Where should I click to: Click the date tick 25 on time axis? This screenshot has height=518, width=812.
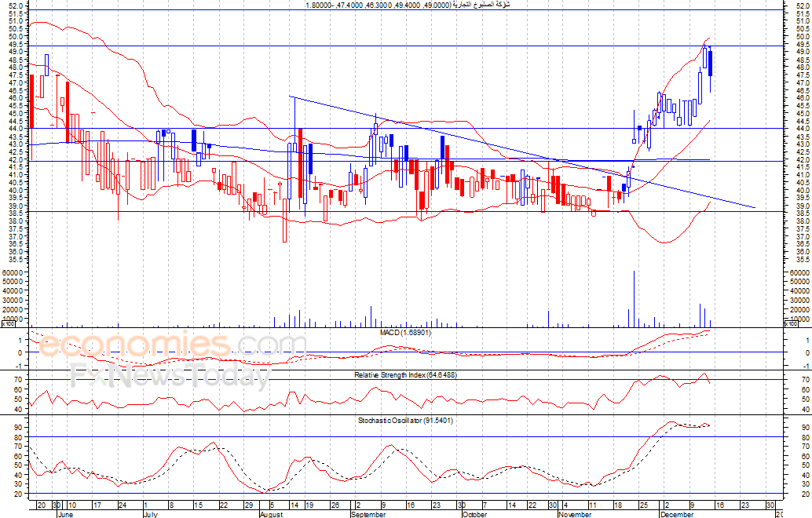643,505
